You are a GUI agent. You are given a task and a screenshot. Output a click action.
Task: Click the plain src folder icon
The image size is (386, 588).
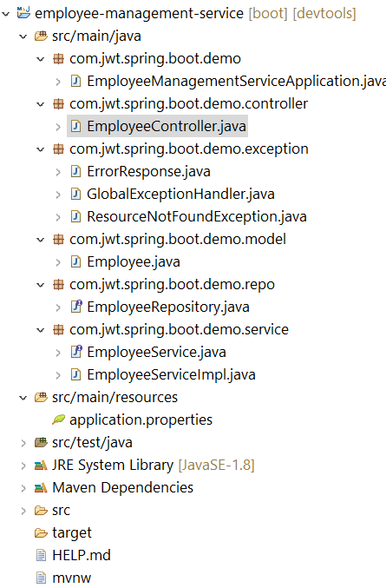(41, 511)
